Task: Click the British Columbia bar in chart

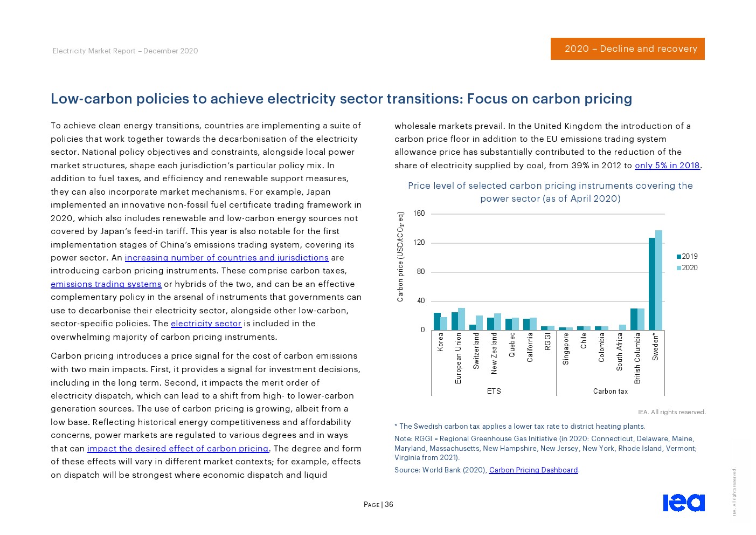Action: [637, 319]
